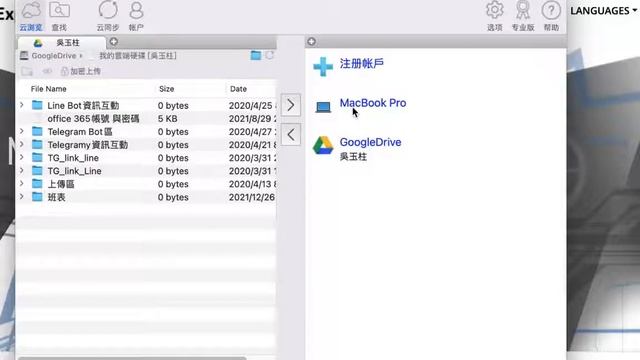Open the 查找 search tool
640x360 pixels.
pos(59,16)
